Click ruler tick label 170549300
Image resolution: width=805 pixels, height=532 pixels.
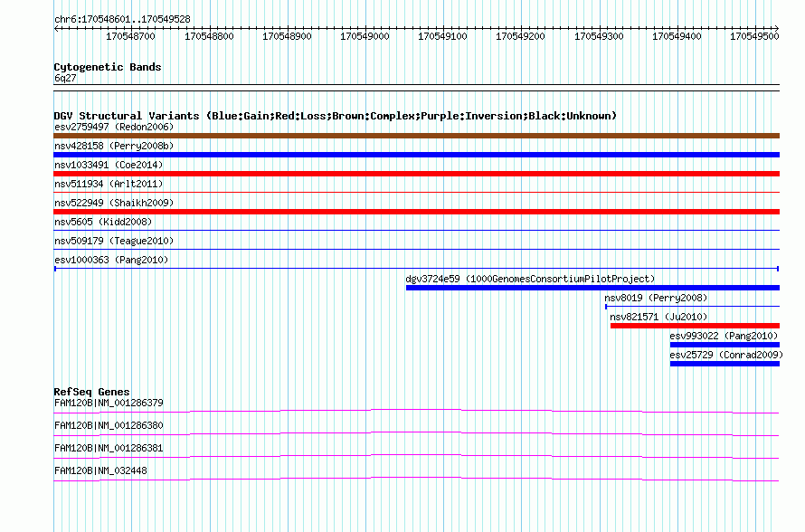pos(599,36)
